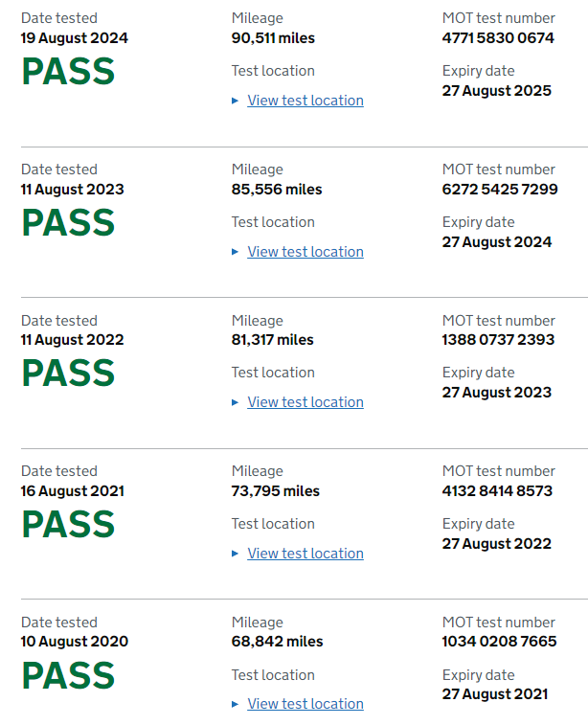Open View test location for 10 August 2020
The width and height of the screenshot is (588, 725).
[x=305, y=704]
